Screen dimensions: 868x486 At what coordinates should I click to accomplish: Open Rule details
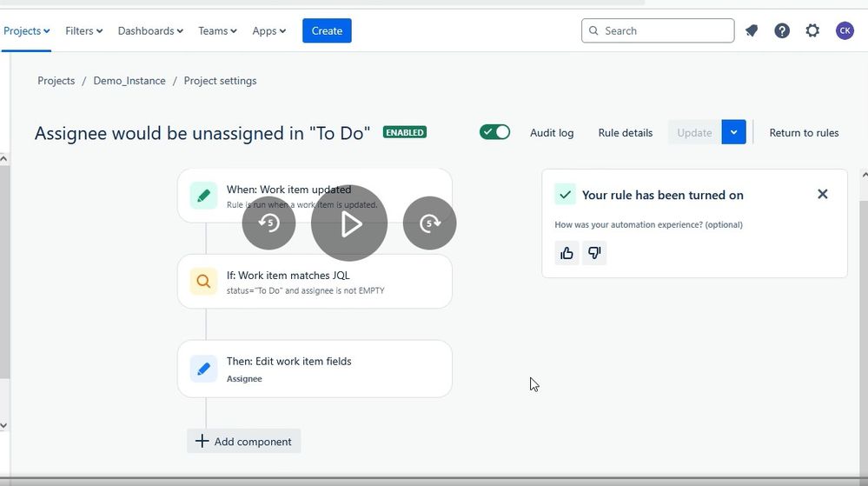tap(626, 133)
